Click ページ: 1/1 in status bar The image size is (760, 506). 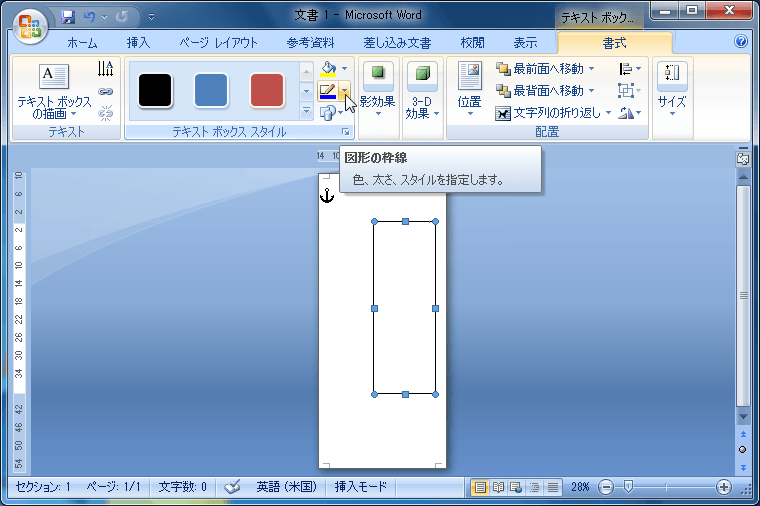[x=113, y=487]
